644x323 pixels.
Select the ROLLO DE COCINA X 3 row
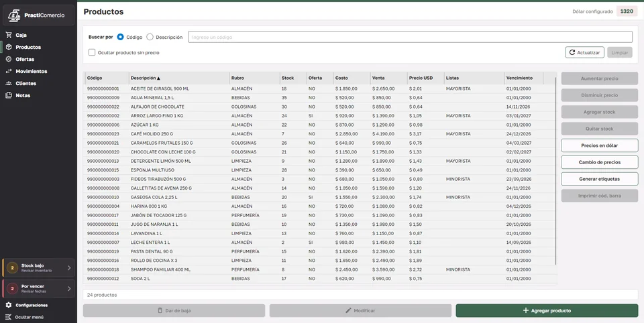tap(320, 261)
